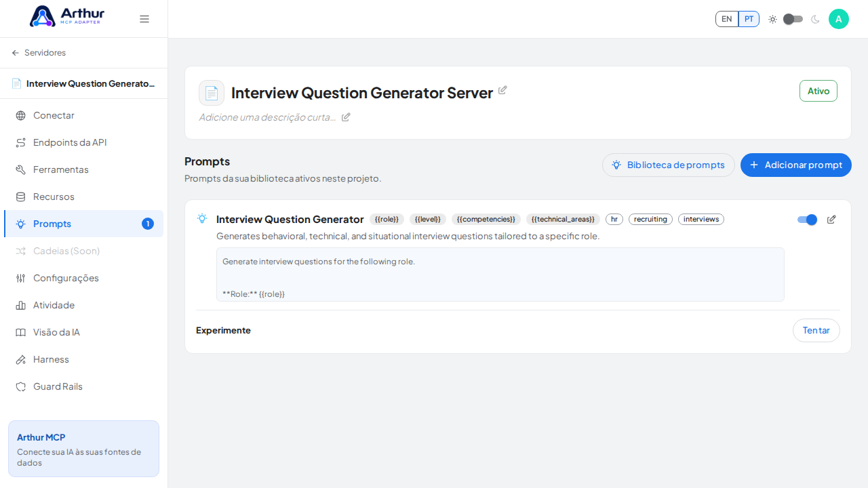Open Harness section
The width and height of the screenshot is (868, 488).
click(83, 359)
